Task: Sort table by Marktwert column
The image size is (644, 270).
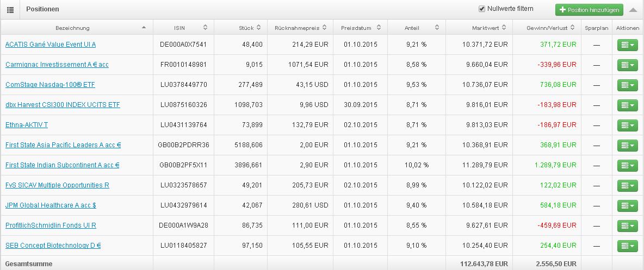Action: click(x=479, y=28)
